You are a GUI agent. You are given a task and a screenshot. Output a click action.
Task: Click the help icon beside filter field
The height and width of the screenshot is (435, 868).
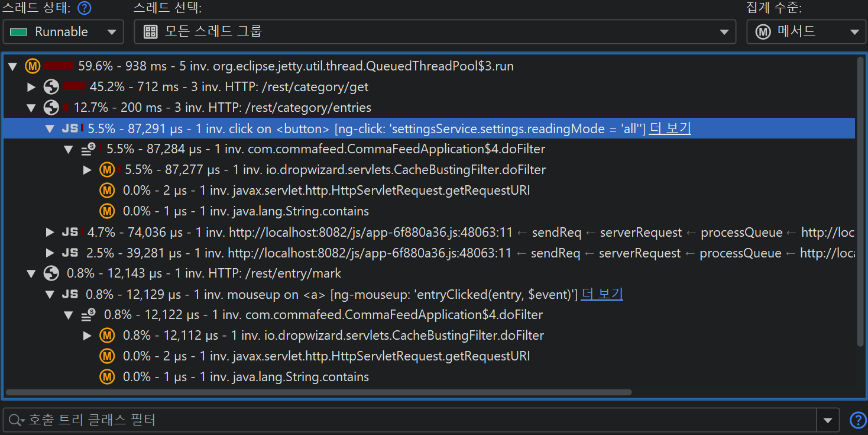pos(857,420)
